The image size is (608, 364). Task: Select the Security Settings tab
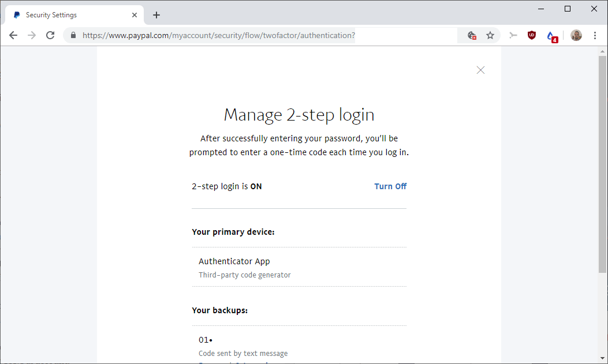coord(74,15)
